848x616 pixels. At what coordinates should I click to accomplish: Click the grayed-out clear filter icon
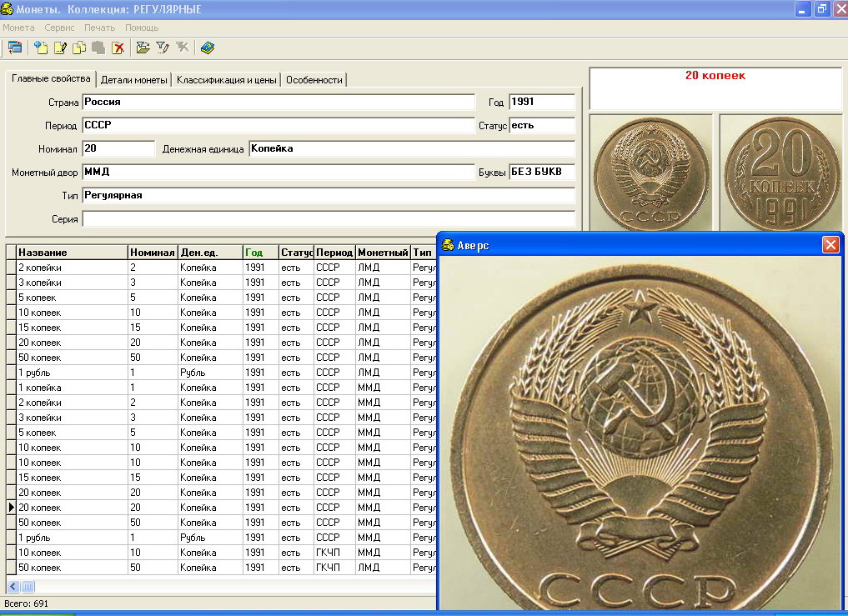click(x=183, y=48)
